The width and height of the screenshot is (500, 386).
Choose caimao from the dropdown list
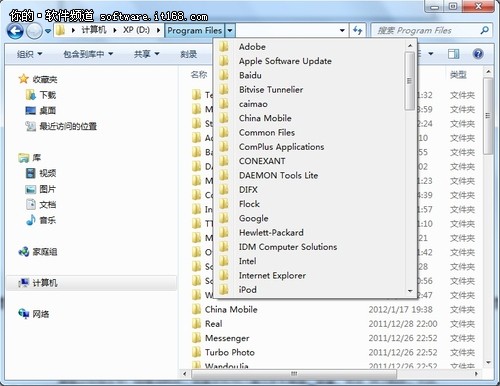click(309, 104)
